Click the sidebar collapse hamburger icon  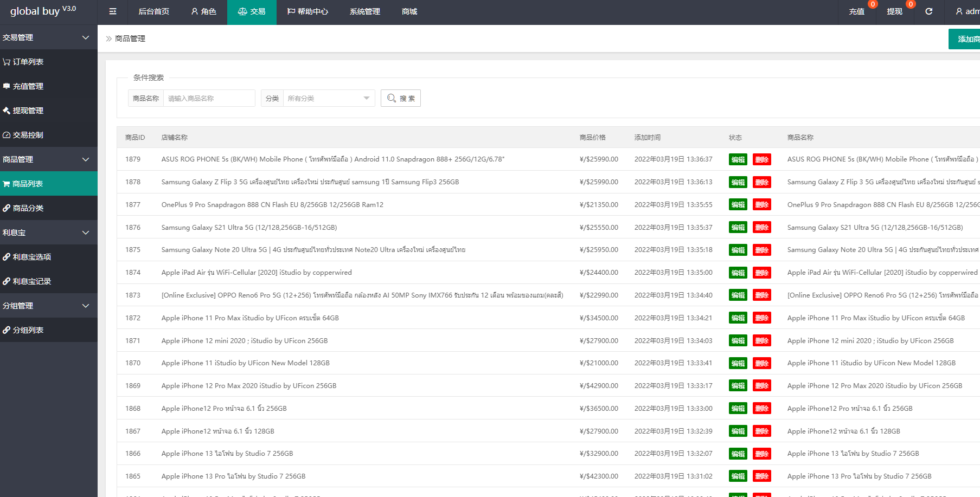[113, 11]
